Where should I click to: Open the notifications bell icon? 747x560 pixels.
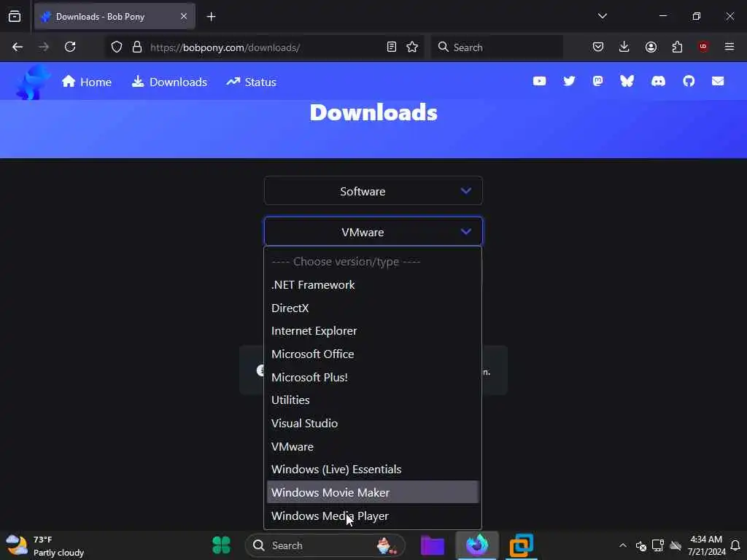[735, 545]
